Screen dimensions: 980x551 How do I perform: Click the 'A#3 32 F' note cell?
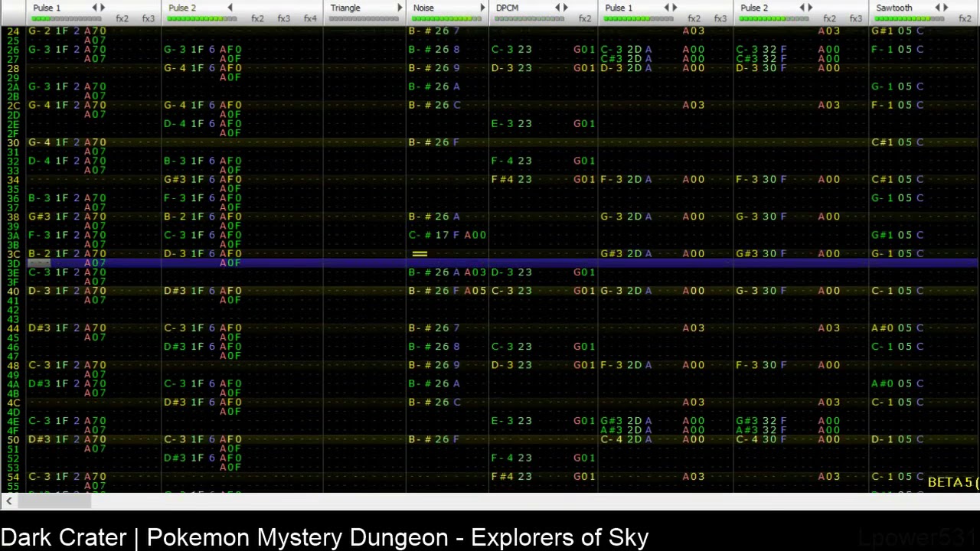click(762, 430)
